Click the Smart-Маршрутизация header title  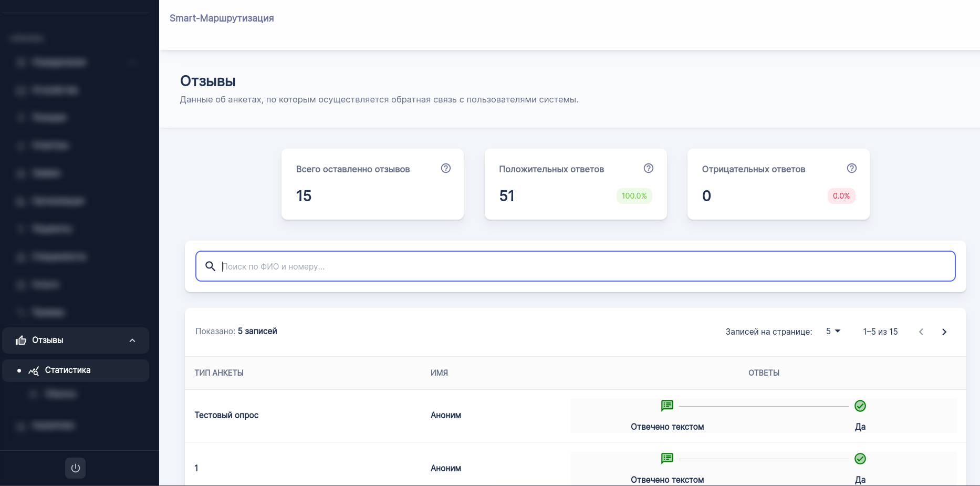(x=222, y=18)
